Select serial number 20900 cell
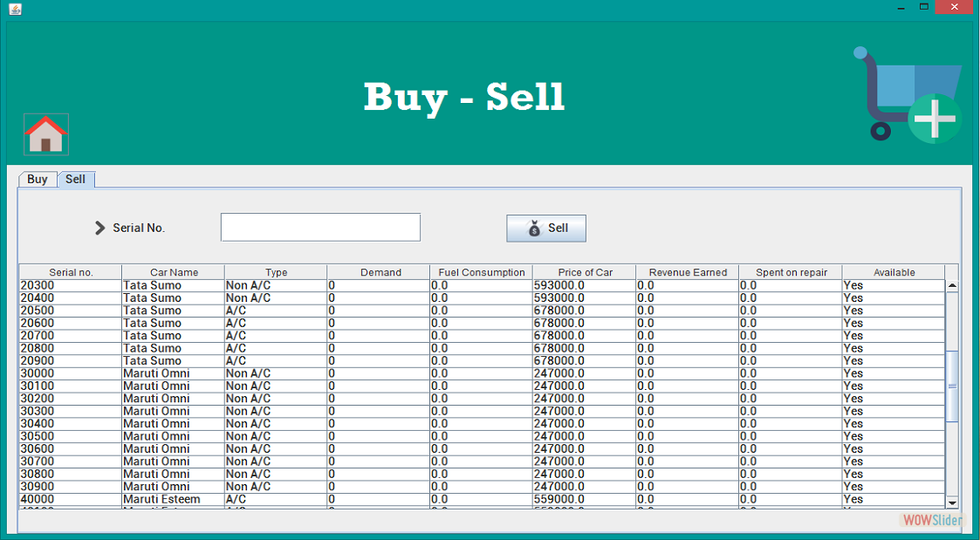Viewport: 980px width, 540px height. pyautogui.click(x=71, y=360)
